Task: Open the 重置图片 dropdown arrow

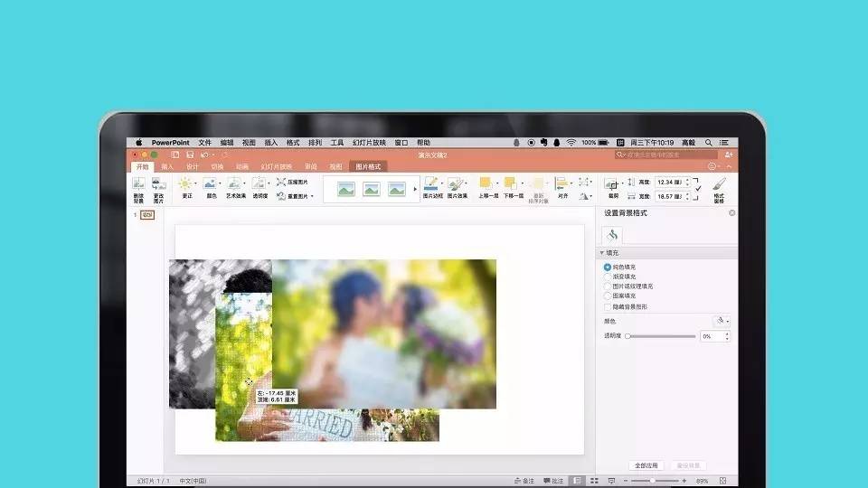Action: pyautogui.click(x=312, y=196)
